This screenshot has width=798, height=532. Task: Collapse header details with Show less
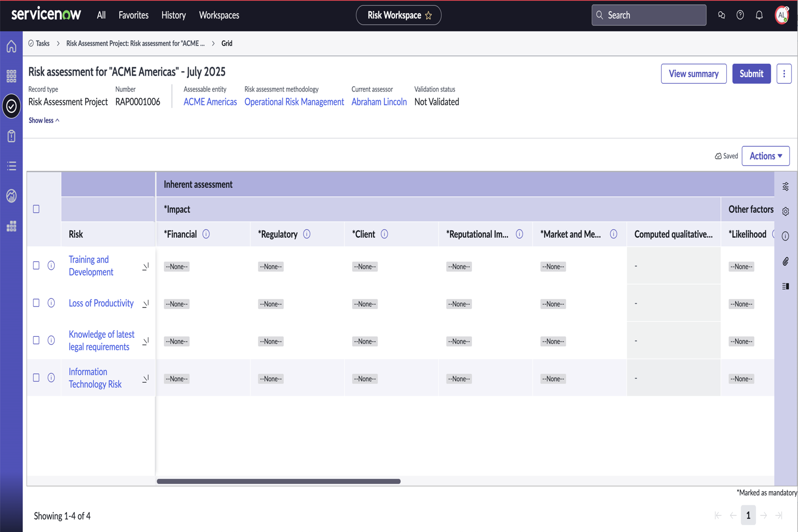pyautogui.click(x=44, y=121)
